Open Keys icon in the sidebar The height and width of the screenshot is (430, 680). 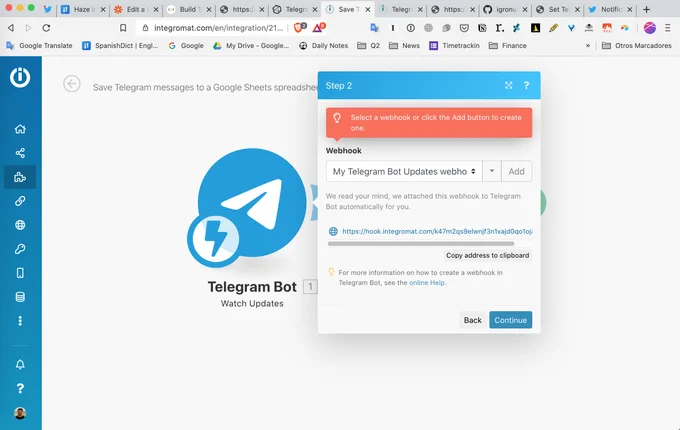pos(20,249)
